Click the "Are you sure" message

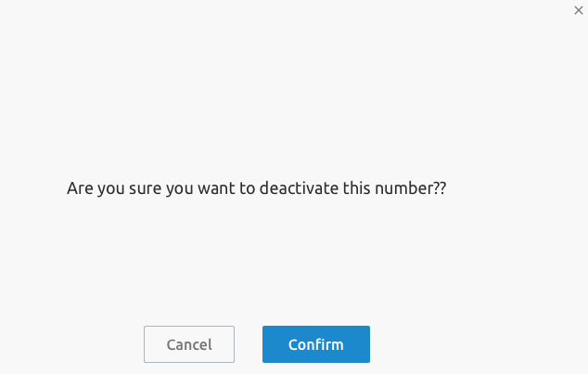tap(257, 188)
